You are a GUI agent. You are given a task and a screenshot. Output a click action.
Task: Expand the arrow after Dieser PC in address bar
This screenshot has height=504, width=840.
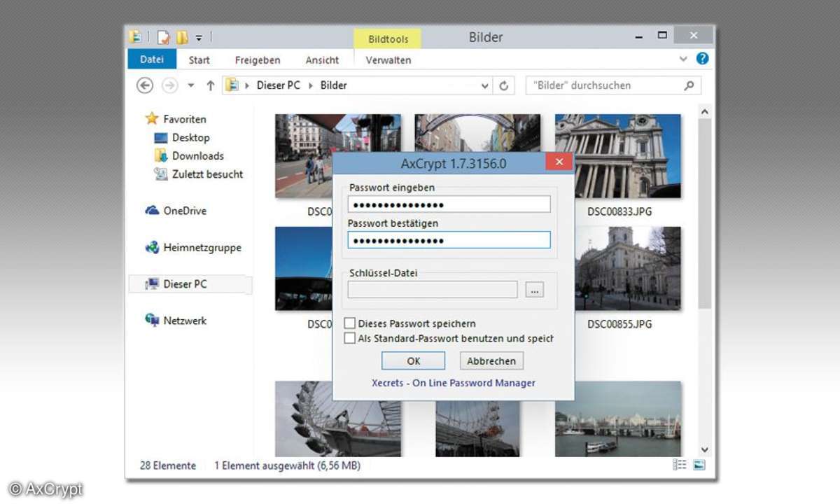(x=311, y=85)
